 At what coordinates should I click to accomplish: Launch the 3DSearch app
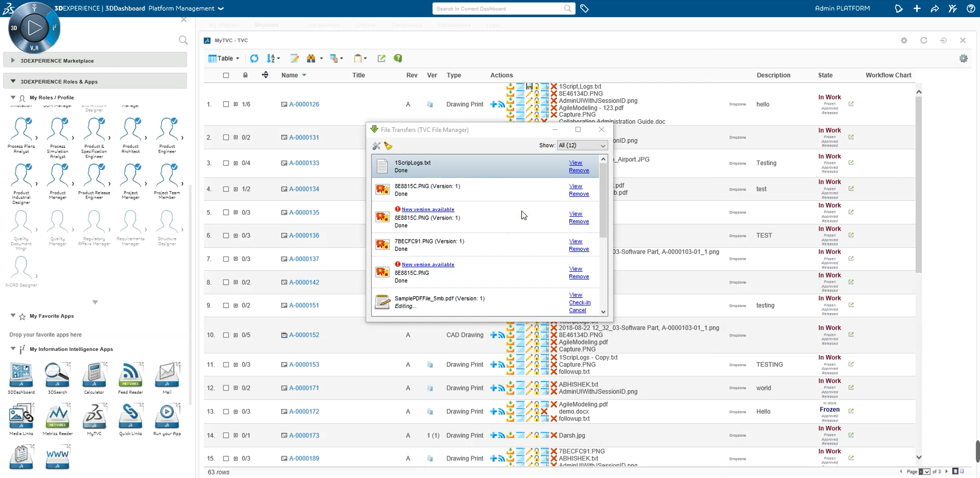(57, 375)
